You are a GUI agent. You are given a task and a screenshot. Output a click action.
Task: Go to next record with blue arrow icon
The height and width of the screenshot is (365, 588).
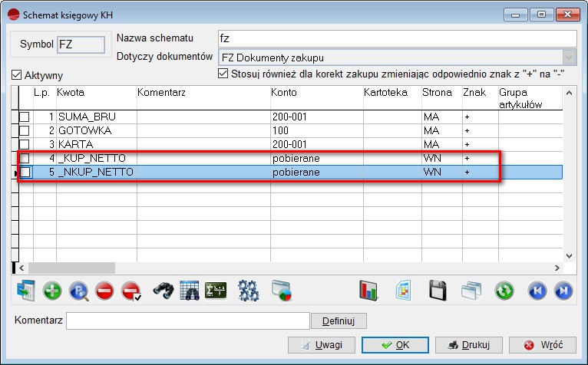tap(563, 291)
